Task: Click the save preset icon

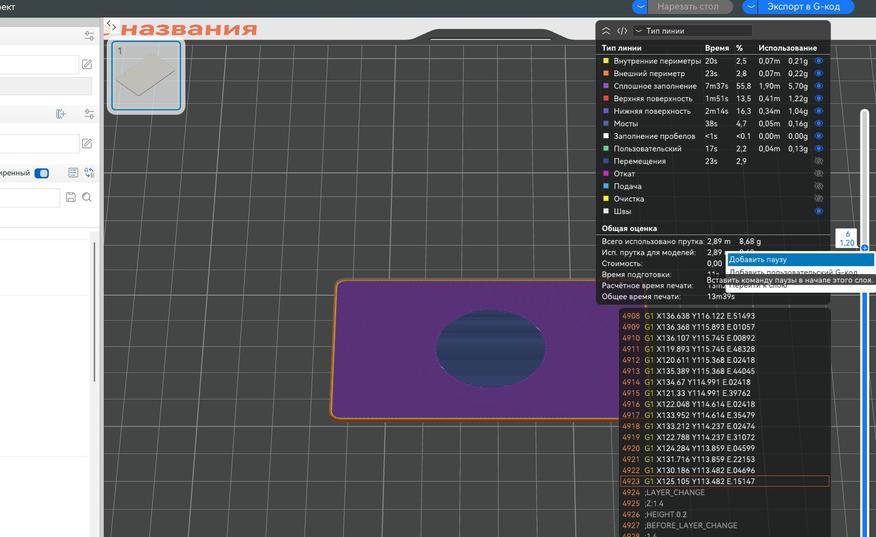Action: 71,198
